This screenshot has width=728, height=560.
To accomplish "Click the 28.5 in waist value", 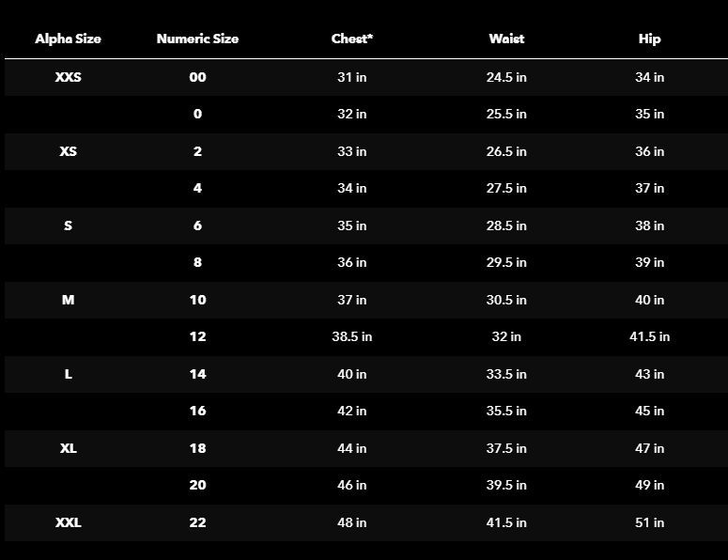I will tap(506, 226).
